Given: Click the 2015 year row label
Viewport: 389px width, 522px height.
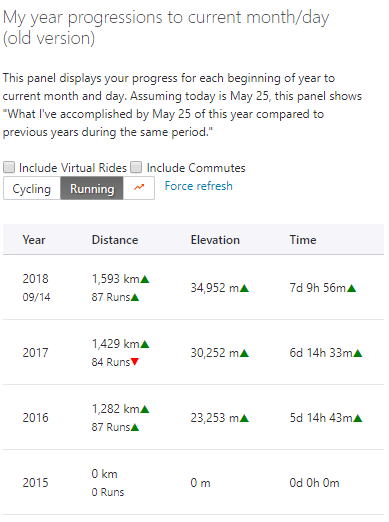Looking at the screenshot, I should click(36, 483).
